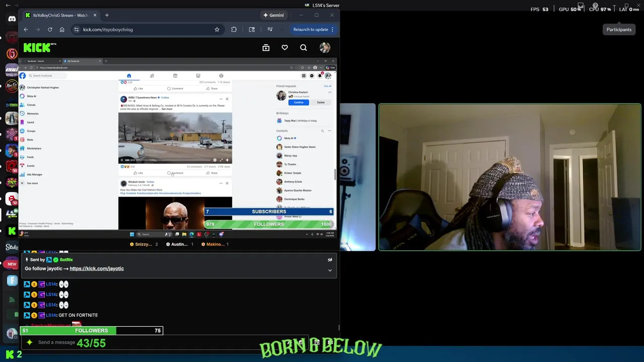Open the red NEW badge server icon
The height and width of the screenshot is (362, 644).
coord(12,264)
